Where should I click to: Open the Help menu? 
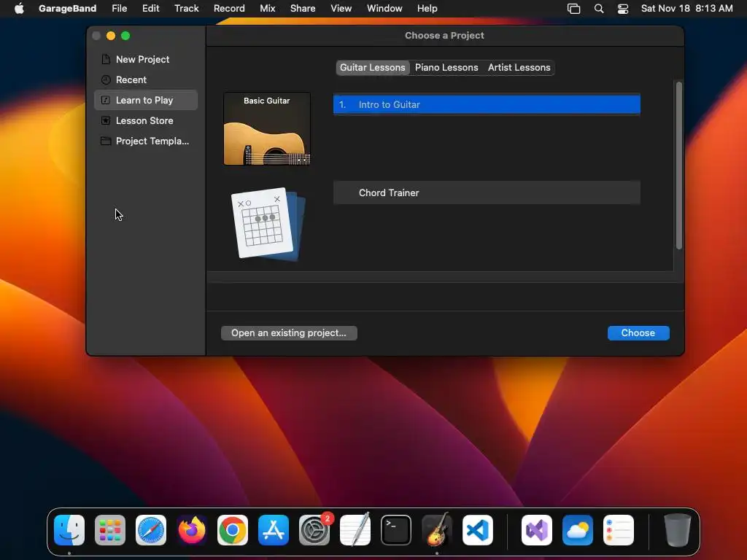tap(427, 9)
